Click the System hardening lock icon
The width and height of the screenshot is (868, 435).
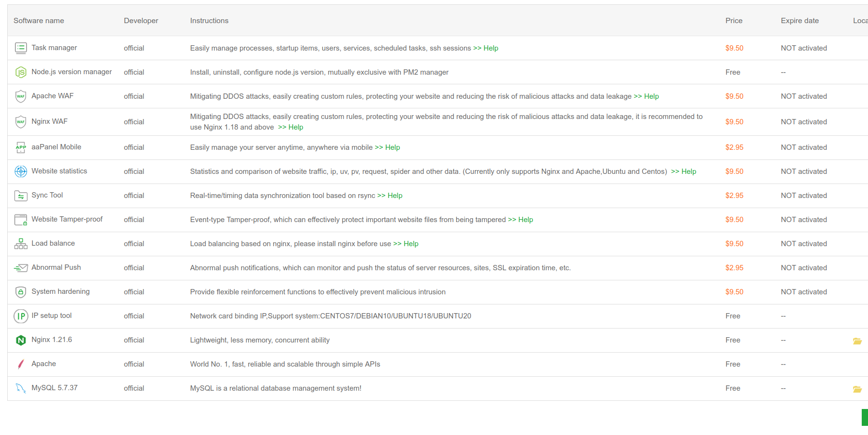tap(21, 292)
